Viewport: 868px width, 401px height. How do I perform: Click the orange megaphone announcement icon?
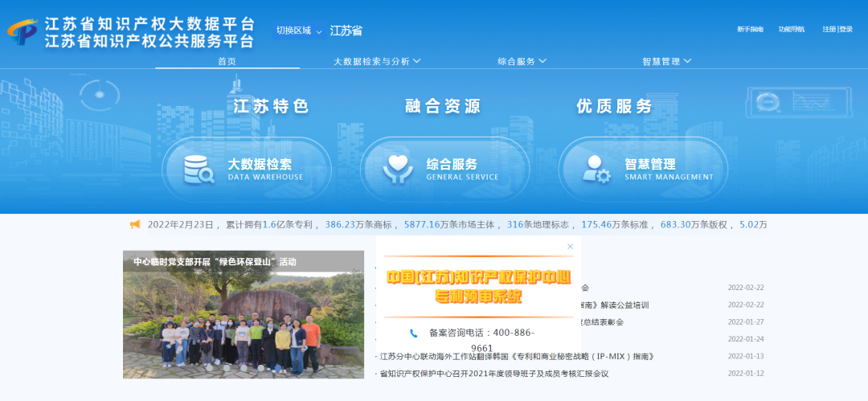135,225
